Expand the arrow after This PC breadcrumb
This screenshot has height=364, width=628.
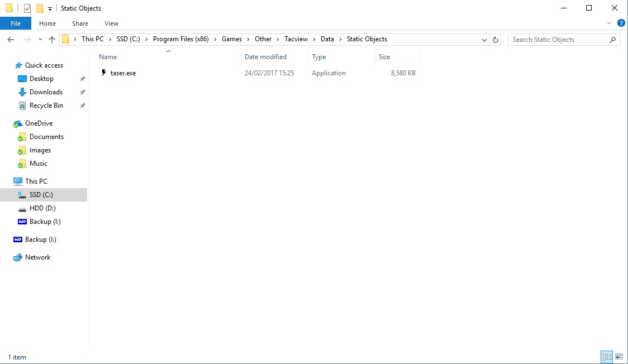pyautogui.click(x=110, y=39)
